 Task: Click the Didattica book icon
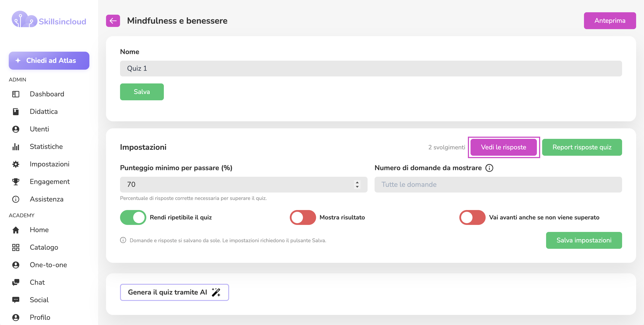[x=16, y=111]
